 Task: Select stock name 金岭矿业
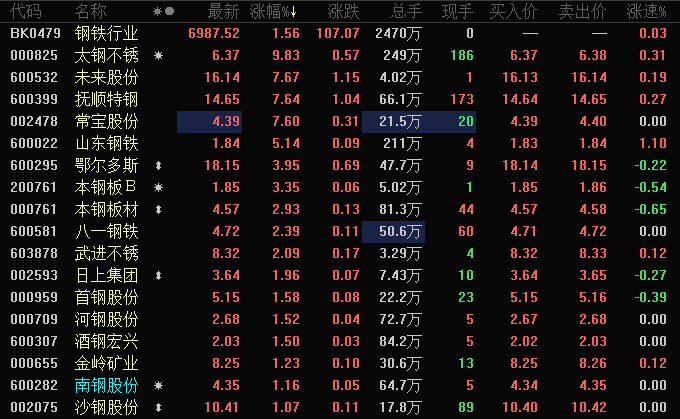pos(106,363)
